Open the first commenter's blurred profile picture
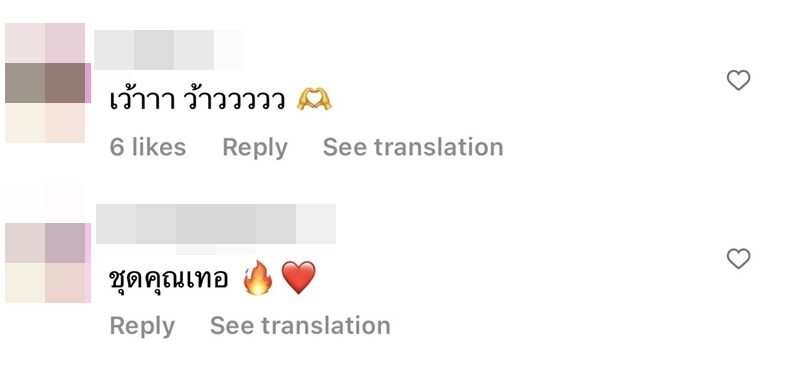Image resolution: width=800 pixels, height=370 pixels. point(46,83)
